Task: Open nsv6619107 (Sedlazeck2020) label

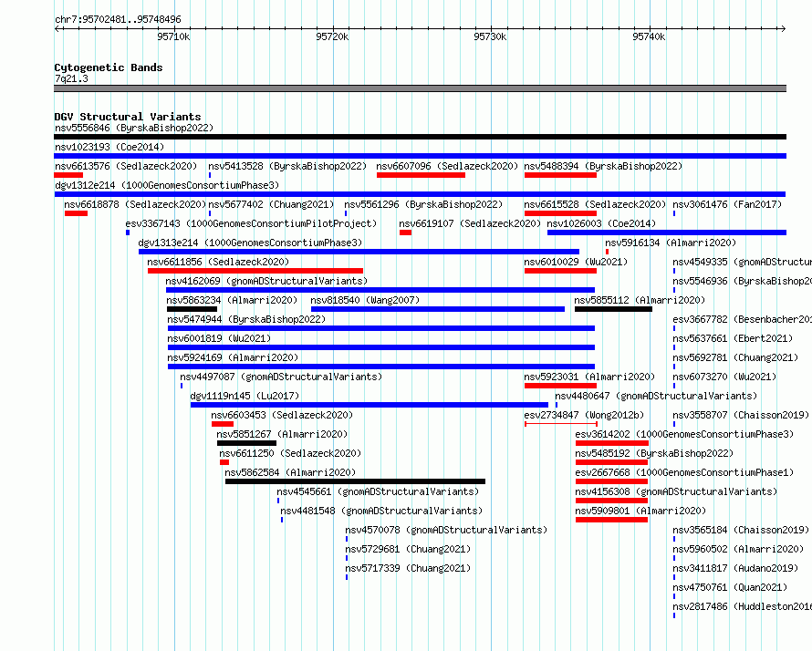Action: coord(470,223)
